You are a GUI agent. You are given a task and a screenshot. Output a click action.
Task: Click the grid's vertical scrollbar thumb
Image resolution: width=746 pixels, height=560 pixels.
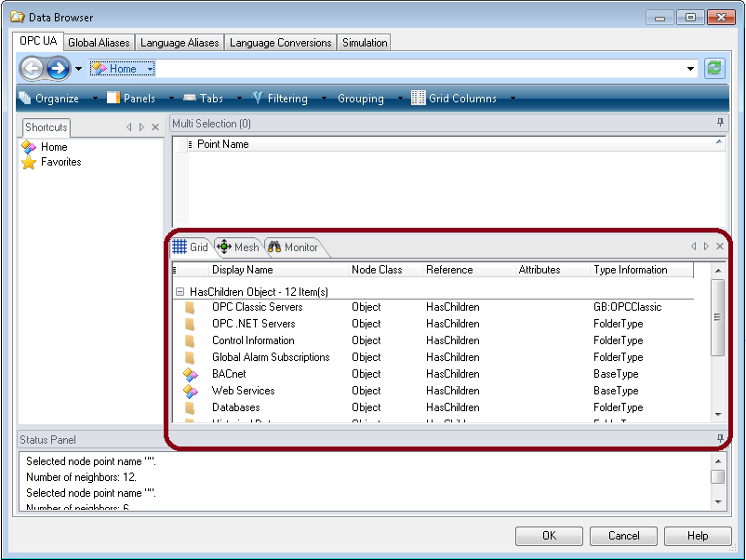coord(717,316)
